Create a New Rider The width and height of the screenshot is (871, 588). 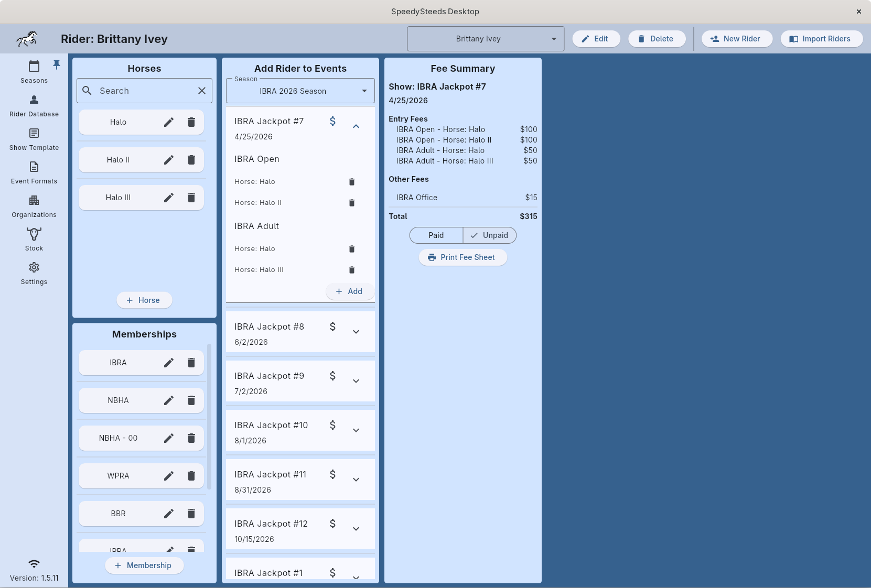click(x=737, y=39)
